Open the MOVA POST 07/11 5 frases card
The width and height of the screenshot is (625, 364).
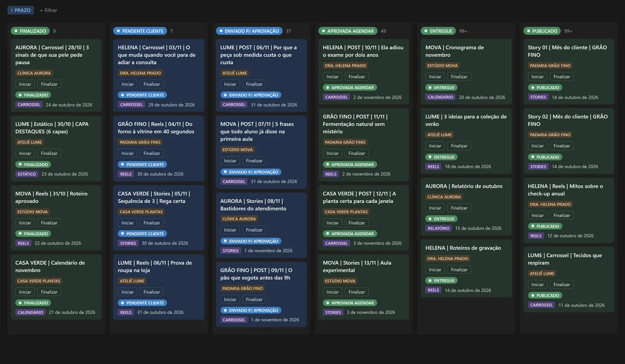(x=262, y=152)
